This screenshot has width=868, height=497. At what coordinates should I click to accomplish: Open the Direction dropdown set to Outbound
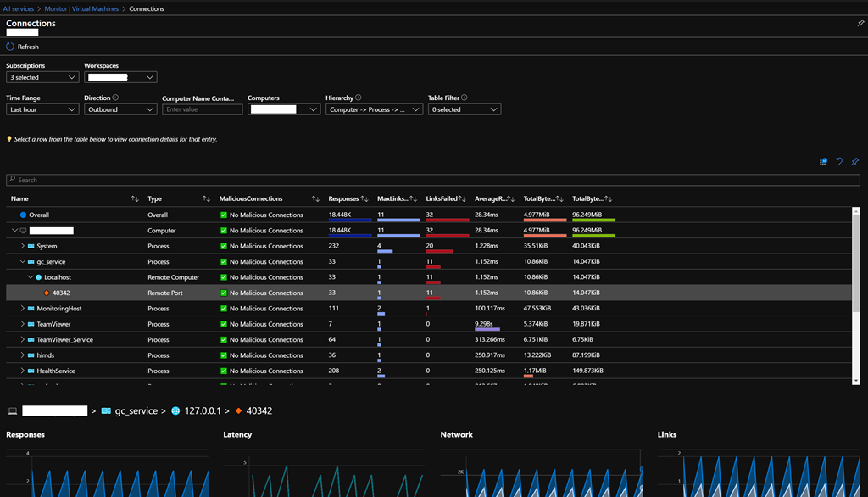(120, 109)
